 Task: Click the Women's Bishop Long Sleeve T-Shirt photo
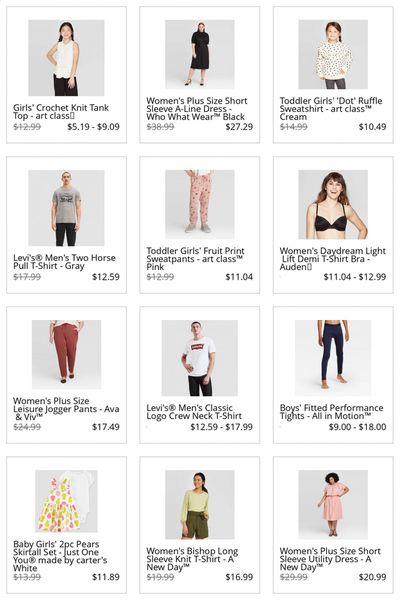[199, 504]
